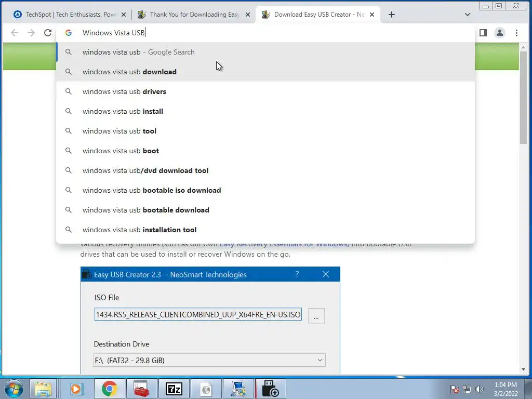
Task: Toggle the side panel icon
Action: click(x=483, y=33)
